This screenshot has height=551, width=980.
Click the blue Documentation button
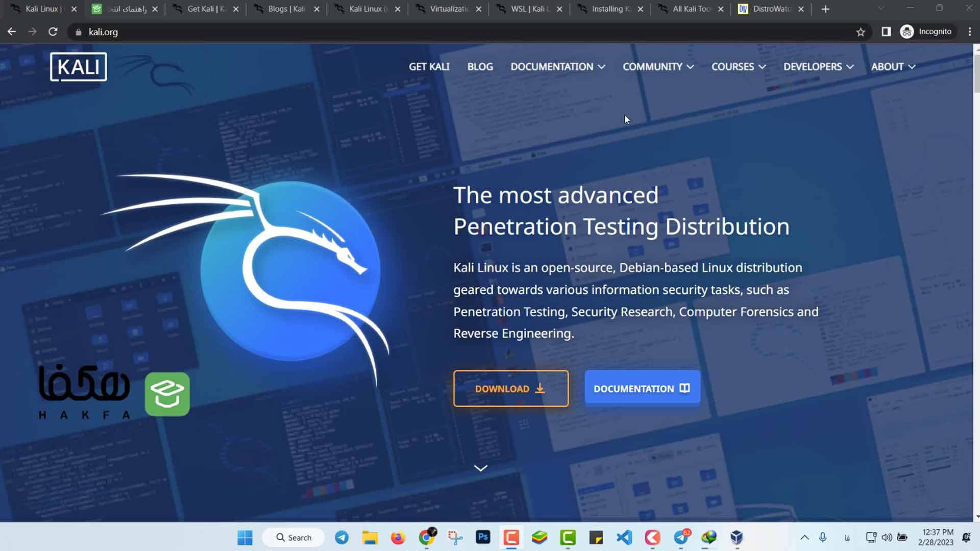tap(642, 388)
